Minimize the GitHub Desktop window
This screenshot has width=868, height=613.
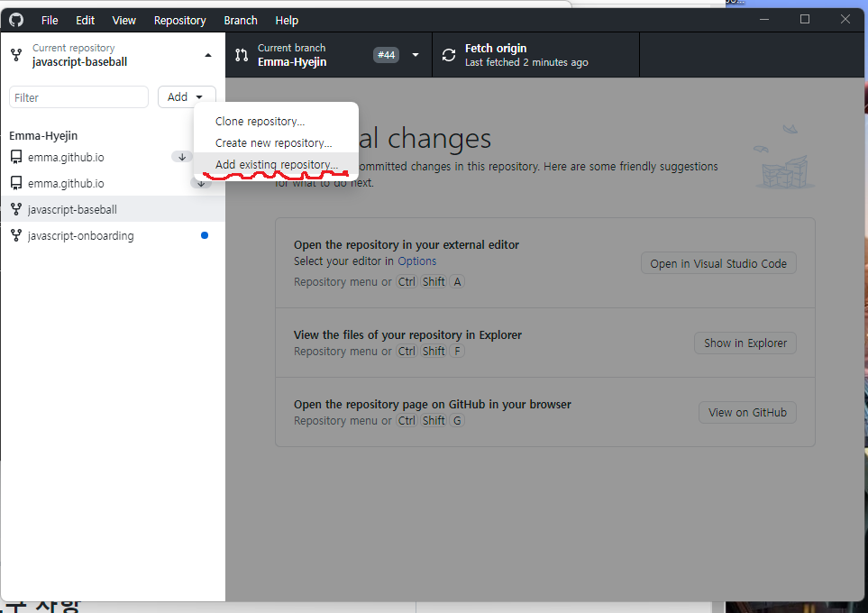click(x=764, y=19)
